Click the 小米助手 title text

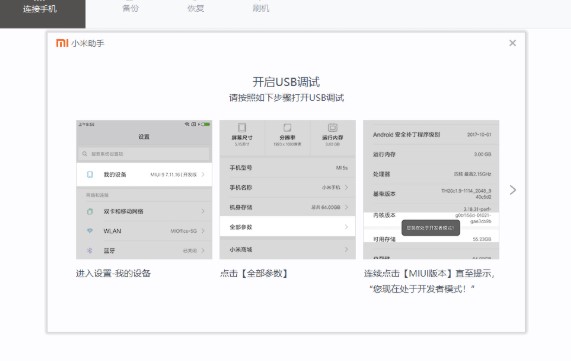pyautogui.click(x=88, y=43)
